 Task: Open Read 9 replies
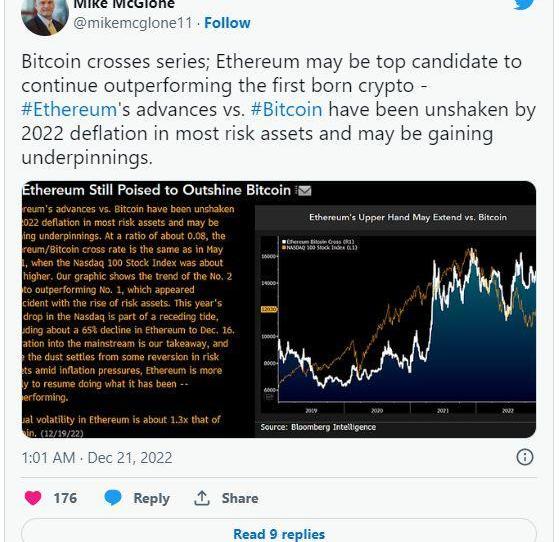pos(279,535)
